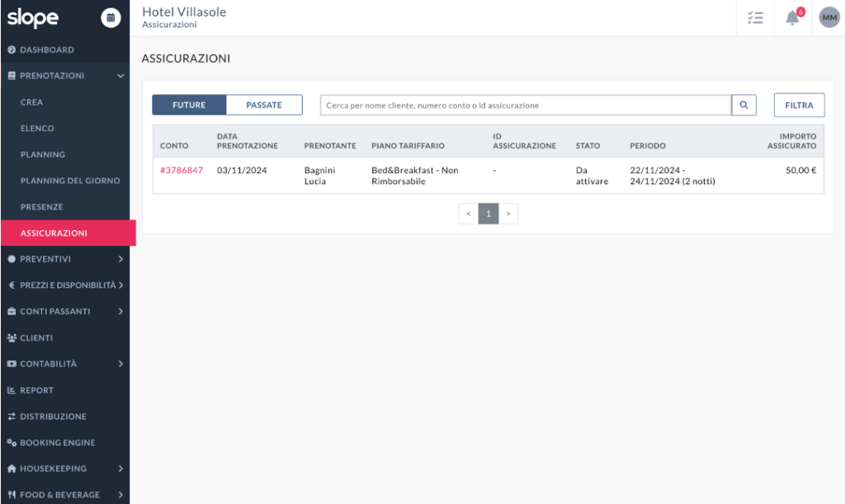
Task: Click the magnifying glass search icon
Action: [744, 105]
